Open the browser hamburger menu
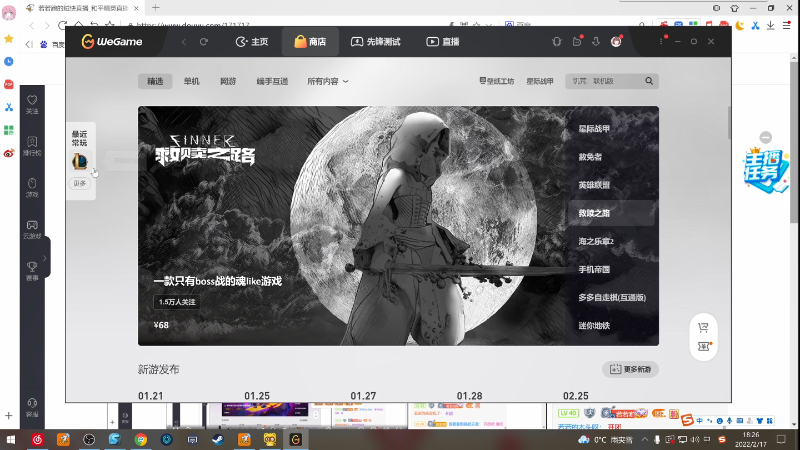The height and width of the screenshot is (450, 800). point(787,25)
